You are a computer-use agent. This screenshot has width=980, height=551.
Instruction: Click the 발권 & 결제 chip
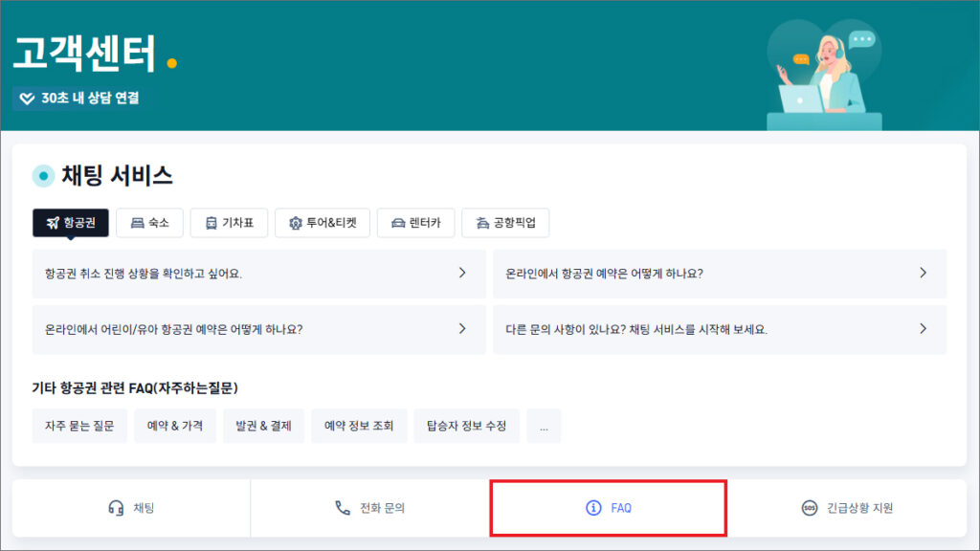pyautogui.click(x=263, y=426)
